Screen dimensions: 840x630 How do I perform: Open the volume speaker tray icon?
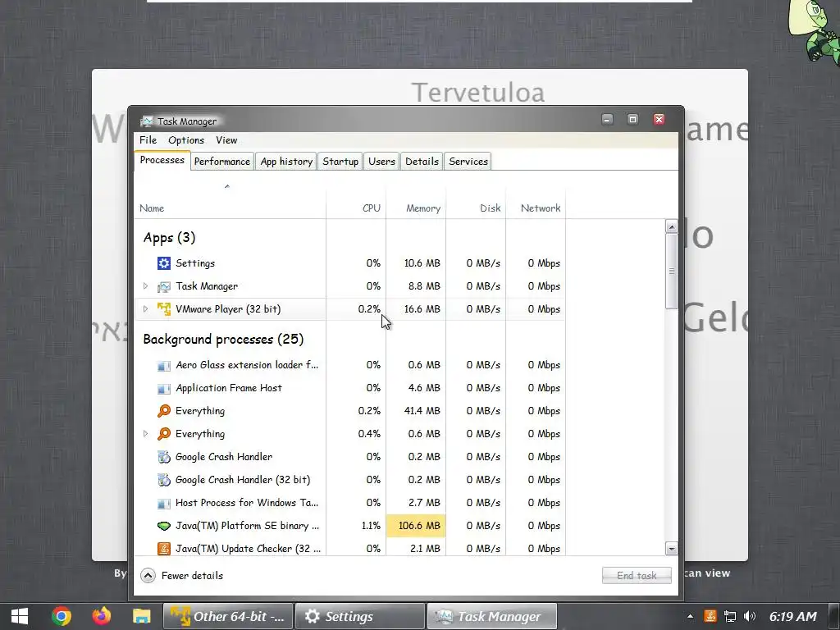tap(750, 617)
